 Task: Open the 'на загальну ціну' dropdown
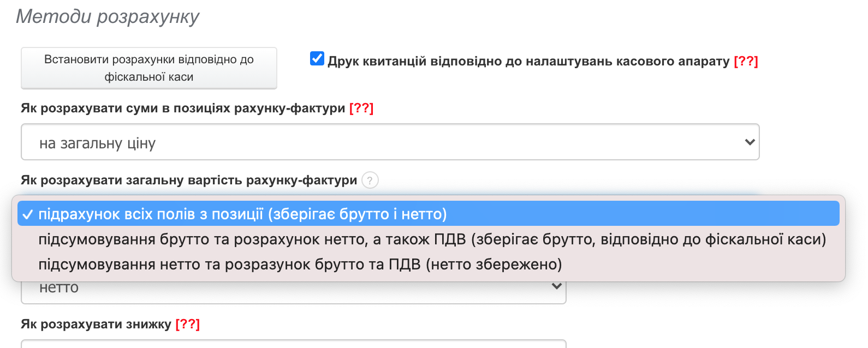click(x=382, y=142)
